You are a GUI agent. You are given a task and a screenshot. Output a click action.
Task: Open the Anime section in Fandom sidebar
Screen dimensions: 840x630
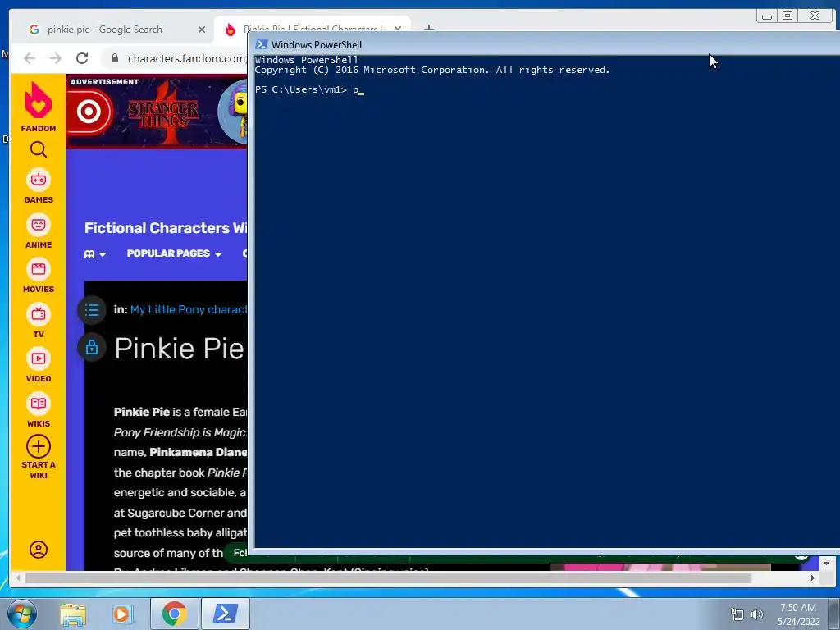tap(39, 231)
